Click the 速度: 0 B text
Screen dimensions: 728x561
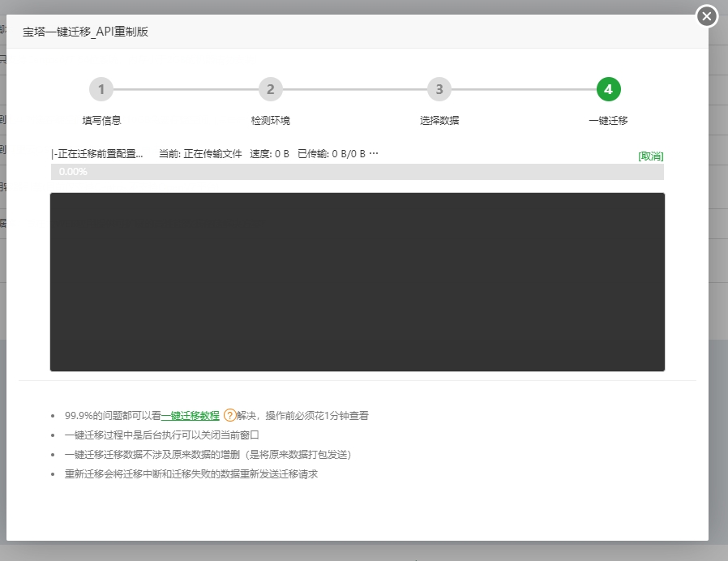pos(269,154)
